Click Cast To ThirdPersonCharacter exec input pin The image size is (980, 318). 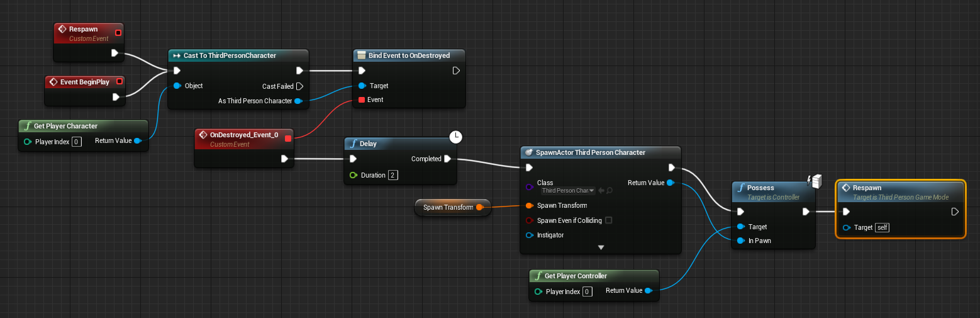pyautogui.click(x=177, y=71)
